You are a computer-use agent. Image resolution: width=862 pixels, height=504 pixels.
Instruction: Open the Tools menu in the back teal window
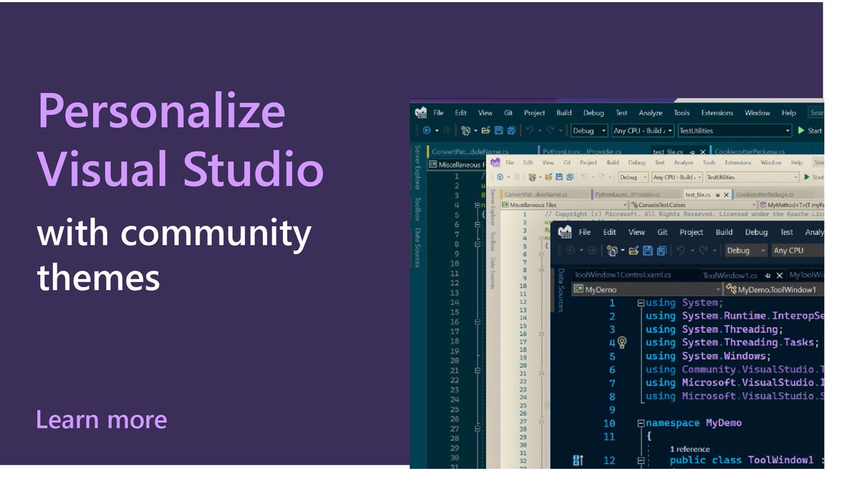coord(682,113)
